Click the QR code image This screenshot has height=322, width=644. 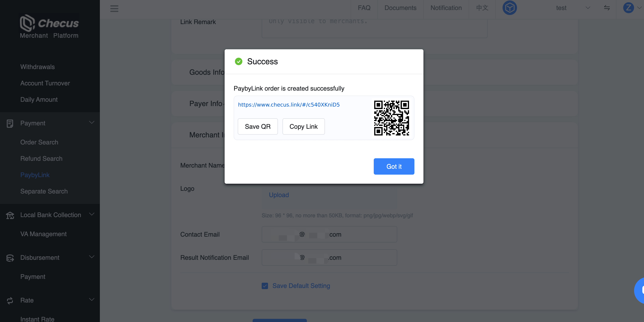point(391,118)
